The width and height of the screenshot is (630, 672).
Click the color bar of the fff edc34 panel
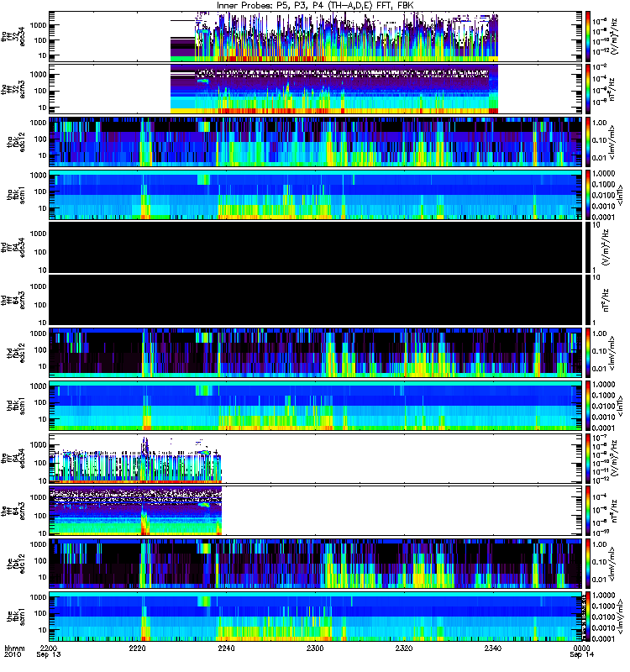[588, 458]
